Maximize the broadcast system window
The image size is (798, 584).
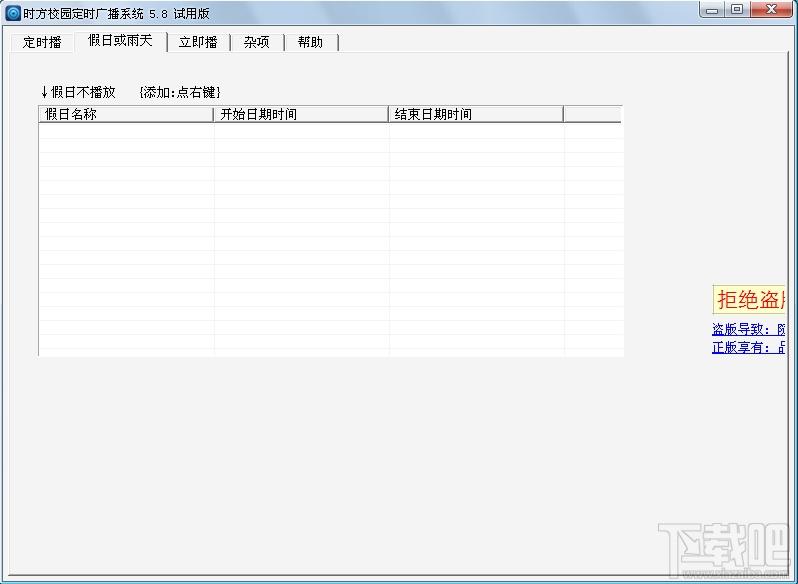coord(737,10)
